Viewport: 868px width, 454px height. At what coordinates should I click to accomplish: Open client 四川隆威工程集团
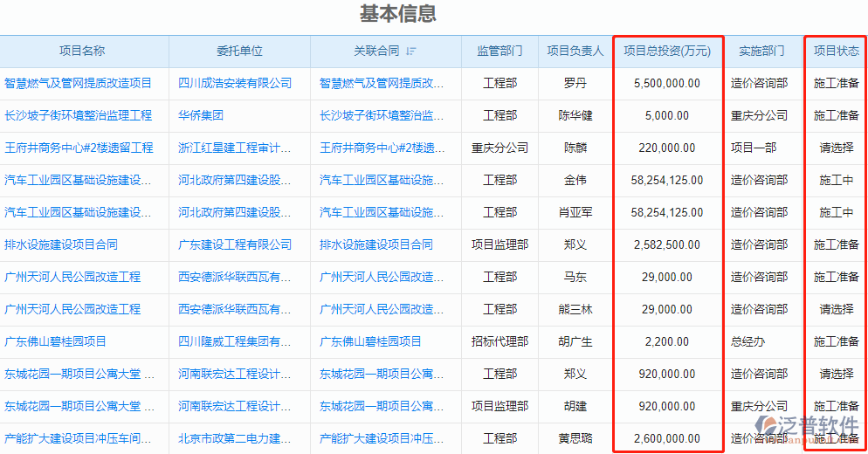coord(234,341)
